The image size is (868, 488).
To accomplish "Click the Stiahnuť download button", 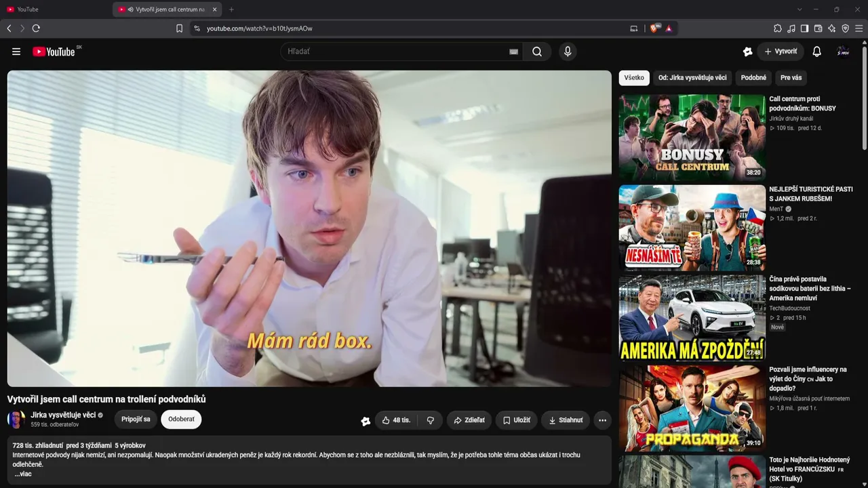I will [566, 420].
